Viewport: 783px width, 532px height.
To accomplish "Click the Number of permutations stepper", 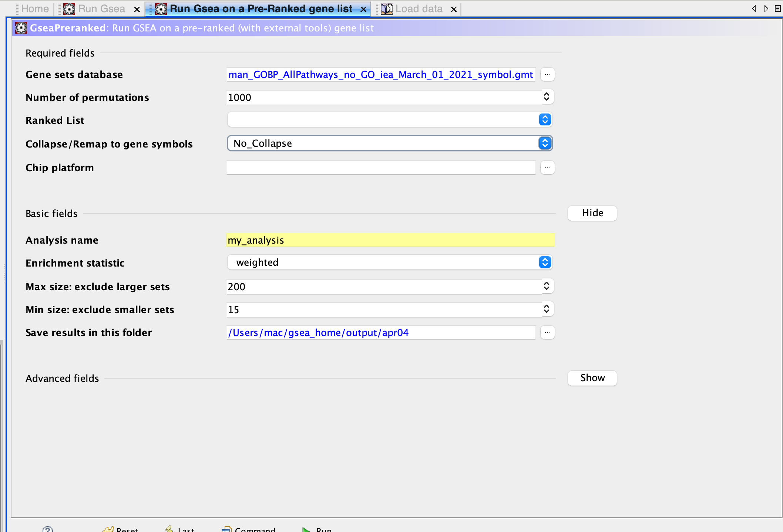I will click(x=547, y=97).
